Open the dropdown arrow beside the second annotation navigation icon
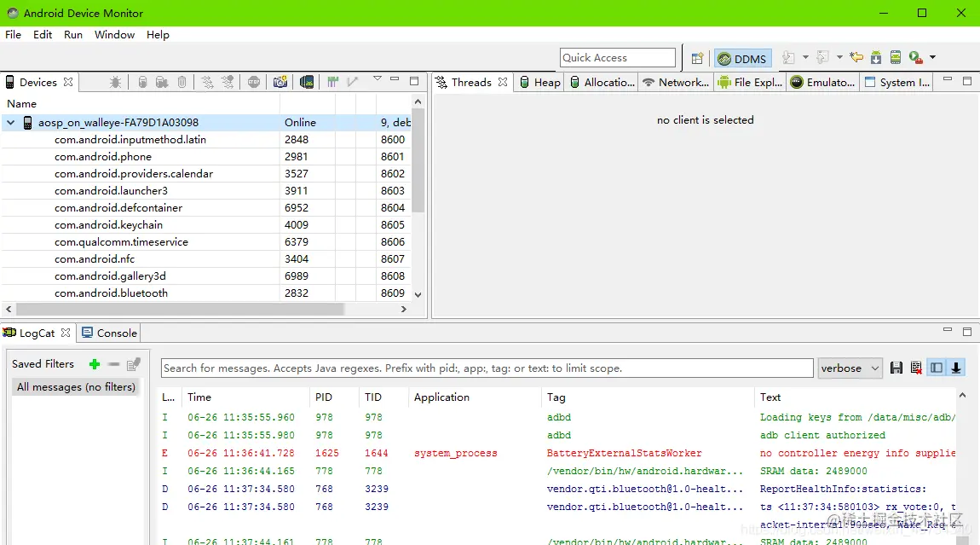 coord(839,57)
